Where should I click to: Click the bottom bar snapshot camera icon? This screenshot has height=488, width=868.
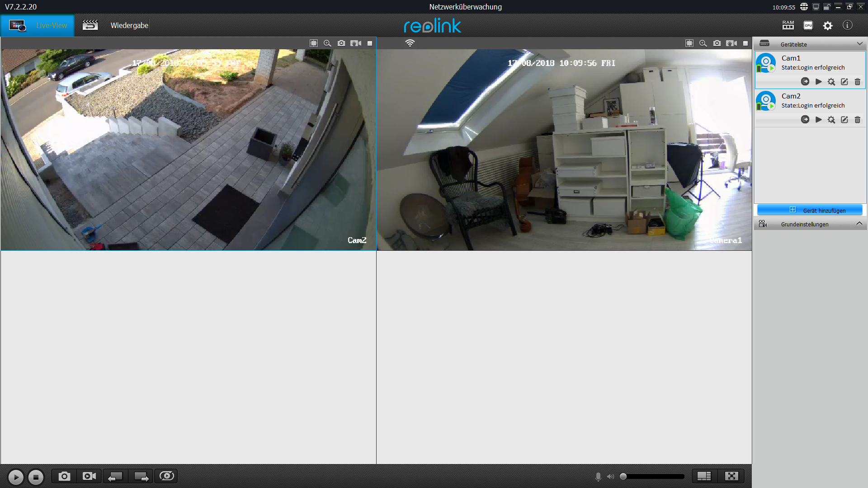tap(64, 476)
